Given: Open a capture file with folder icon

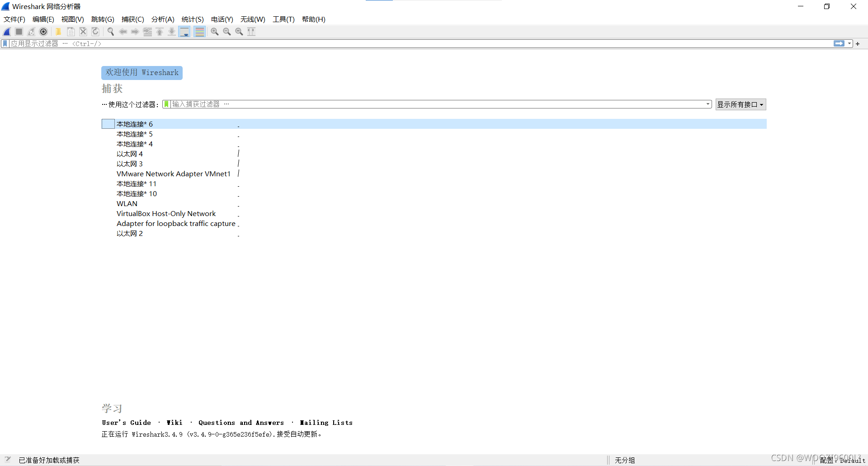Looking at the screenshot, I should tap(58, 32).
